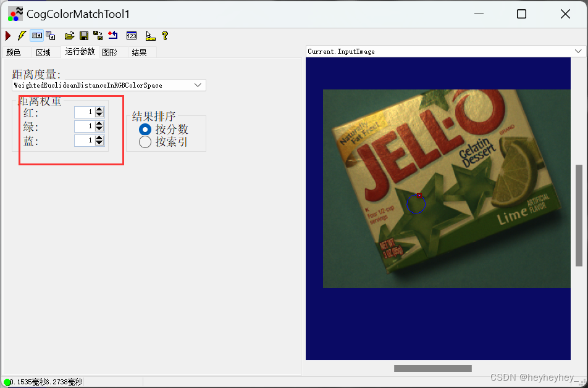The image size is (588, 388).
Task: Decrease the 绿 weight with down arrow
Action: coord(99,129)
